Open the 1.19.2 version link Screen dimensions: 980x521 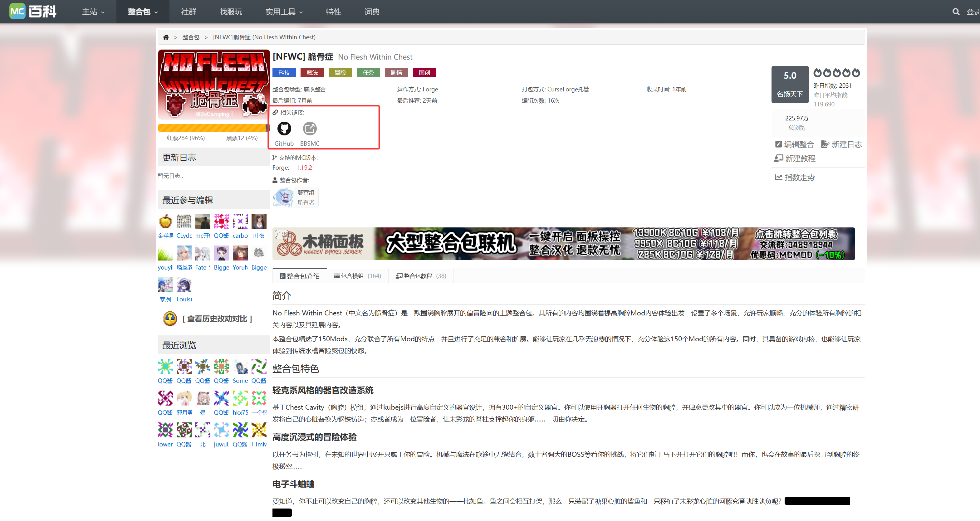[304, 168]
